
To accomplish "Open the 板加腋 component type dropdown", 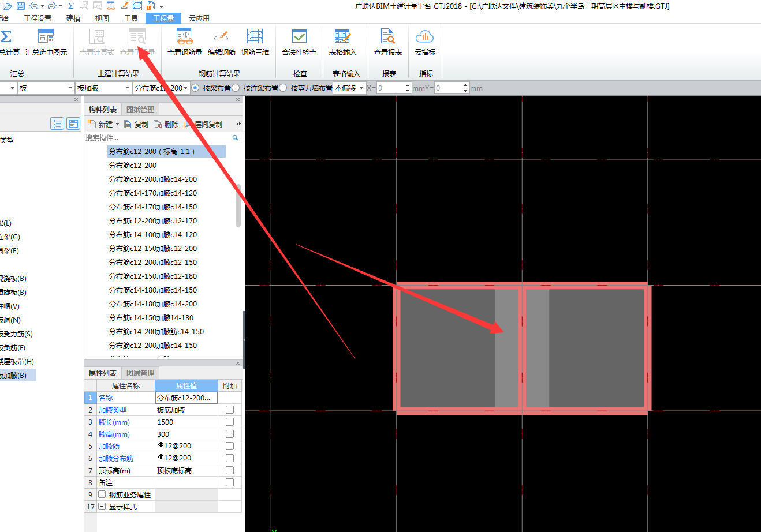I will tap(128, 88).
